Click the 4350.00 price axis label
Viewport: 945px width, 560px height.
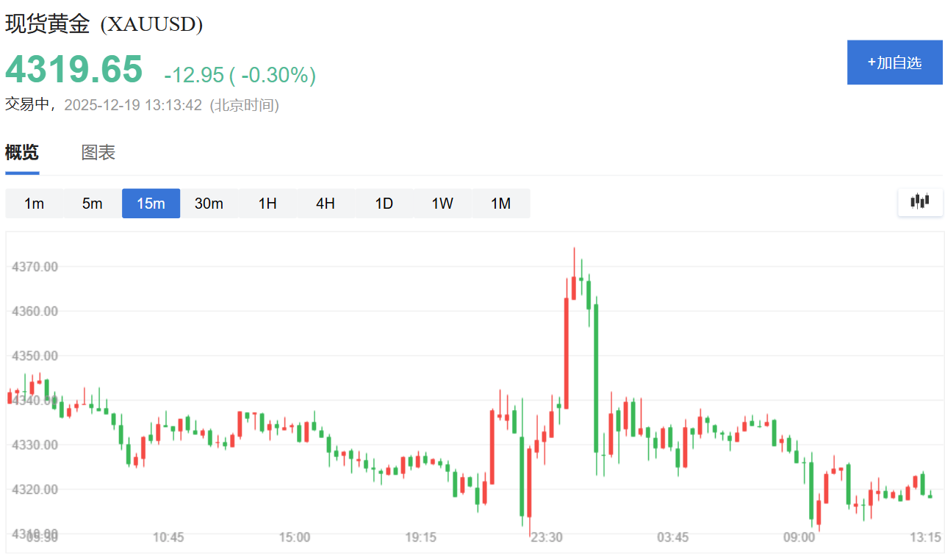[34, 356]
